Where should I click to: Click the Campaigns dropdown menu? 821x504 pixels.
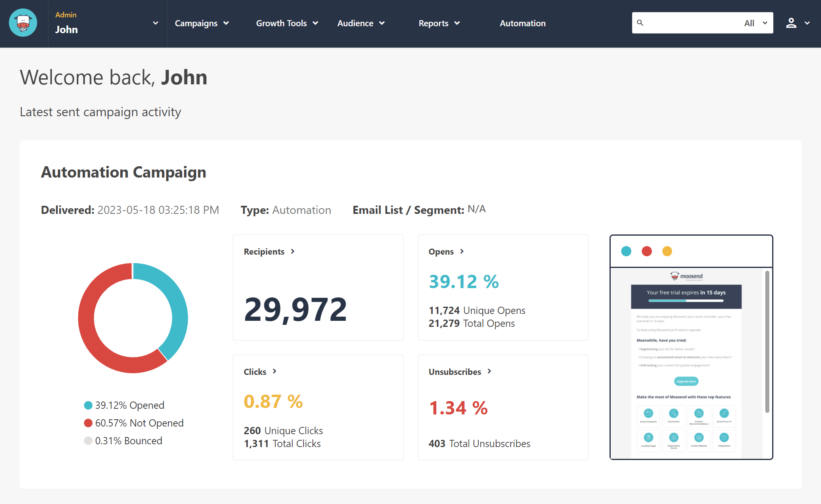201,23
